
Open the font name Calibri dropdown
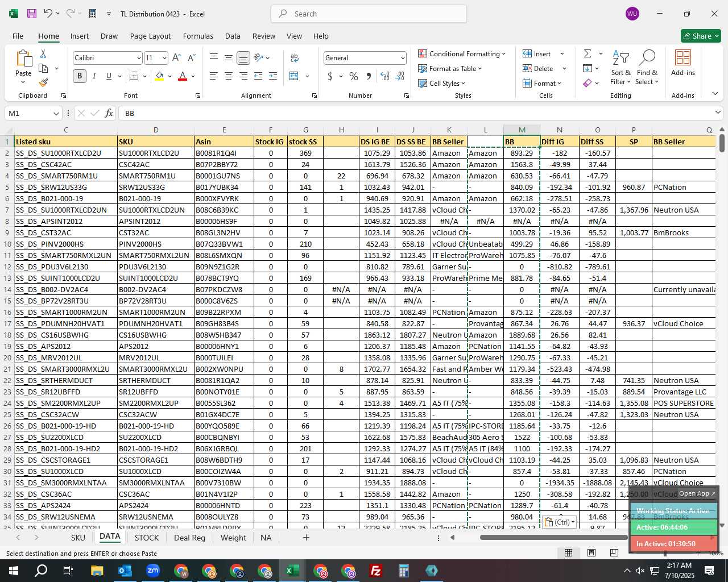[x=138, y=58]
